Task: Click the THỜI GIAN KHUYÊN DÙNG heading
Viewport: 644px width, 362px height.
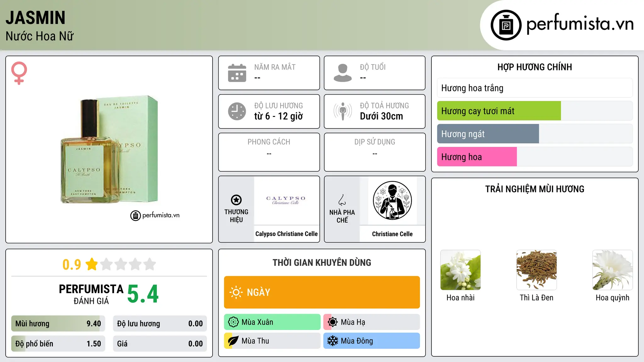Action: pos(322,262)
